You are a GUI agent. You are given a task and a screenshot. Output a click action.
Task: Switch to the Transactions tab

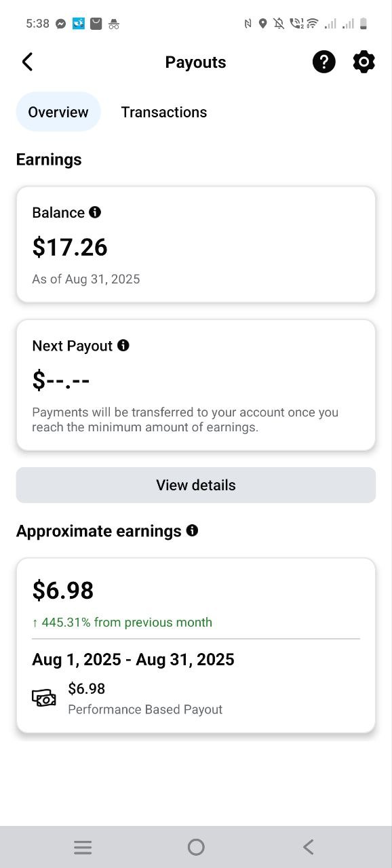(163, 112)
